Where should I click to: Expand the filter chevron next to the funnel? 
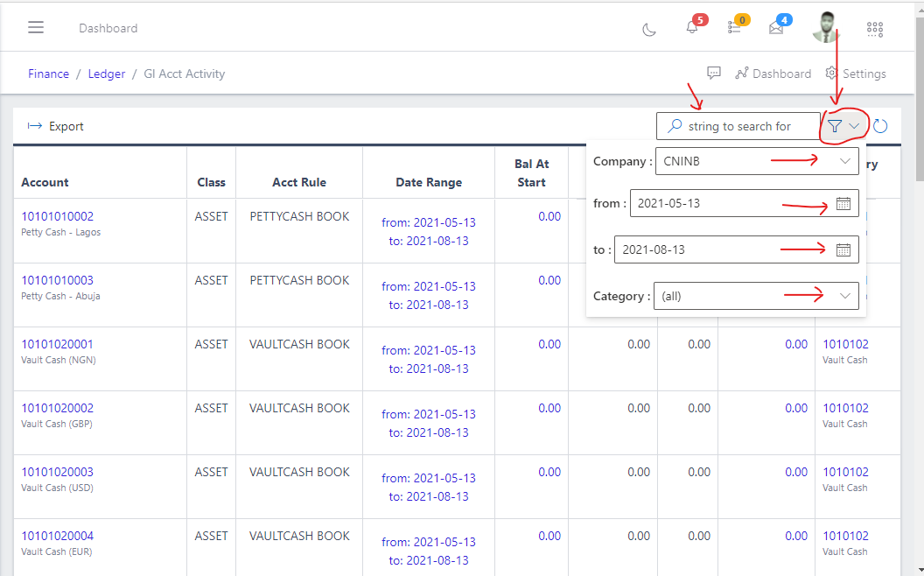(853, 125)
